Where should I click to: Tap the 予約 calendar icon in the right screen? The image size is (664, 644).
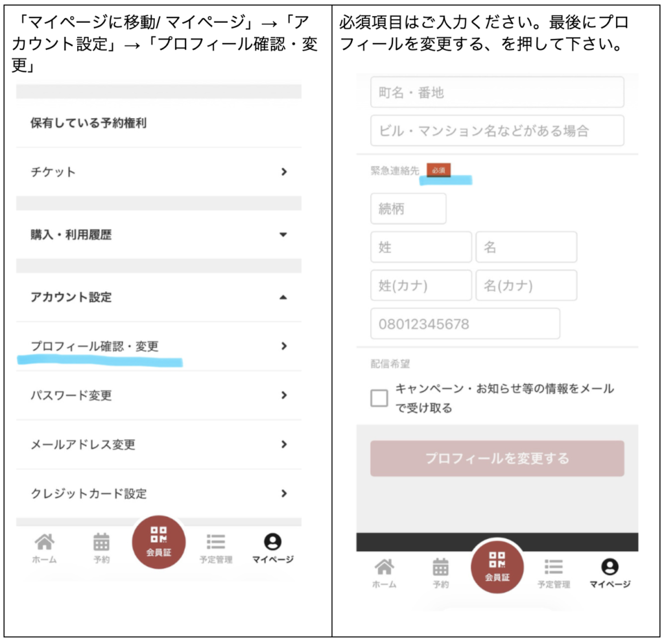coord(440,572)
